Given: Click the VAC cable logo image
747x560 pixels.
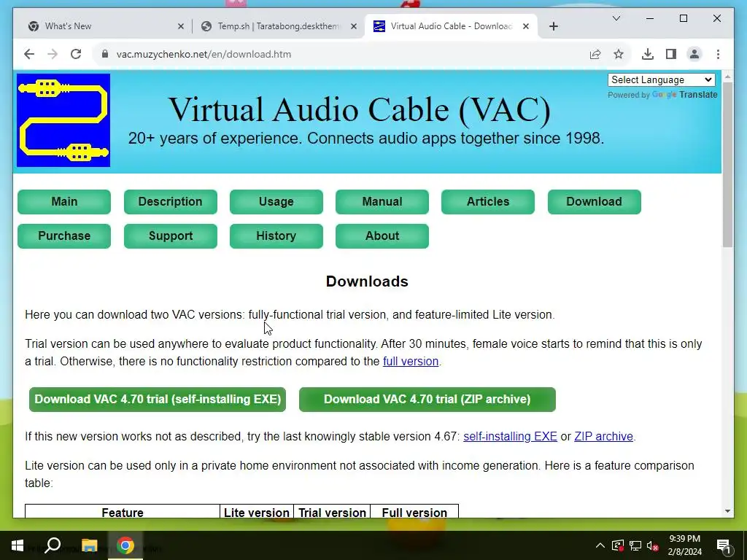Looking at the screenshot, I should point(63,120).
